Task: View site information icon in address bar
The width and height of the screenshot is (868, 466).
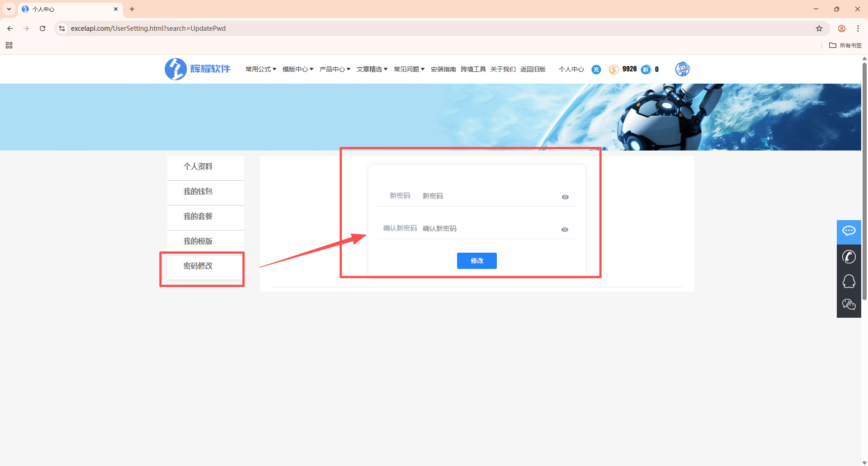Action: [62, 28]
